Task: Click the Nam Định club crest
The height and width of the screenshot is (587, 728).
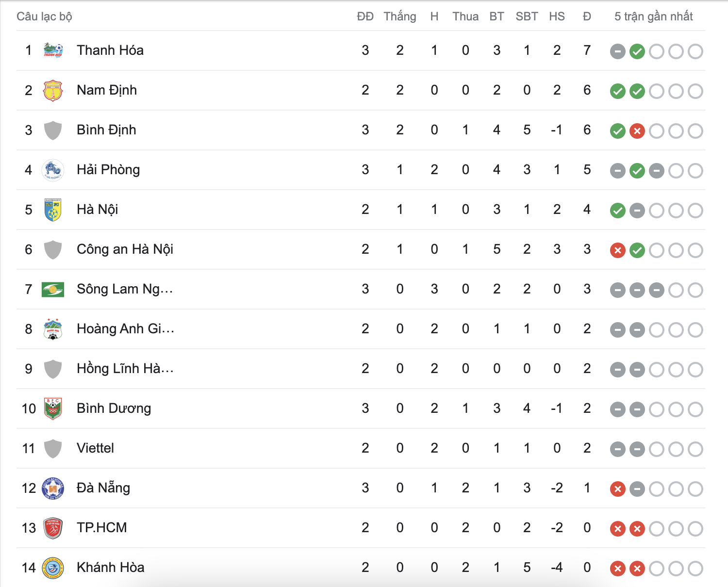Action: click(x=53, y=90)
